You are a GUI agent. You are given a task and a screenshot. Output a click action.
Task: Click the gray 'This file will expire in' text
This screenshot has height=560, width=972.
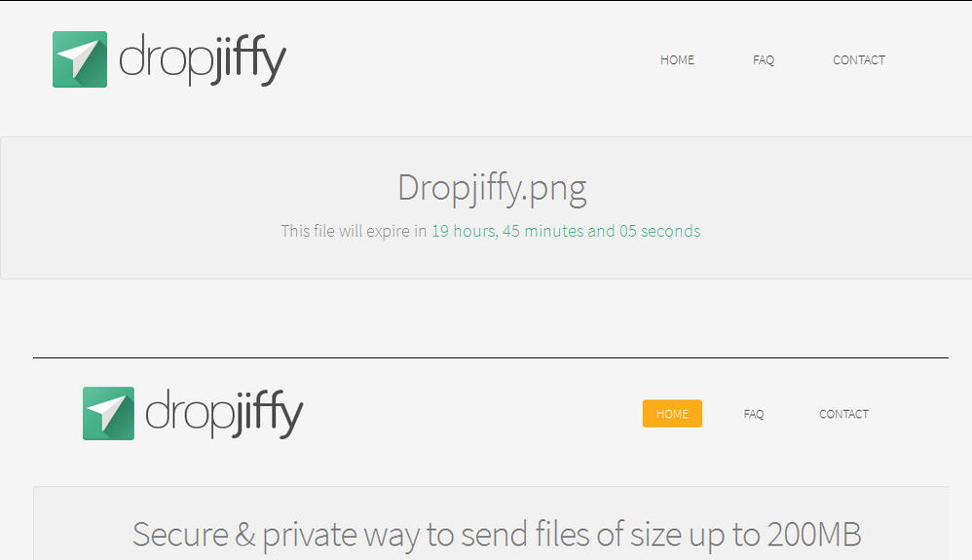pos(354,231)
